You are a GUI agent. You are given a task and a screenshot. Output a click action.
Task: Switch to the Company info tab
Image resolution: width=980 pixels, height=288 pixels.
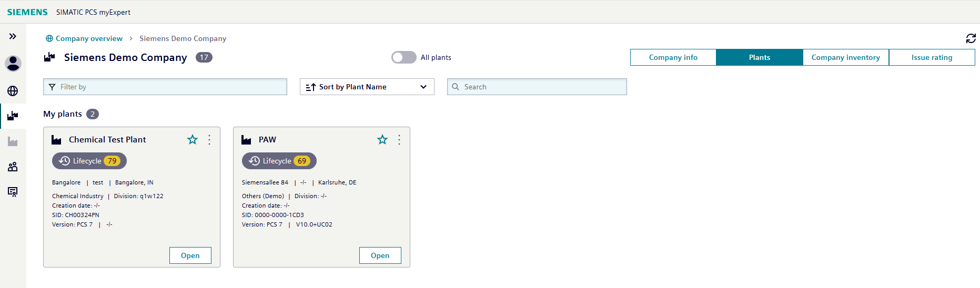[673, 57]
